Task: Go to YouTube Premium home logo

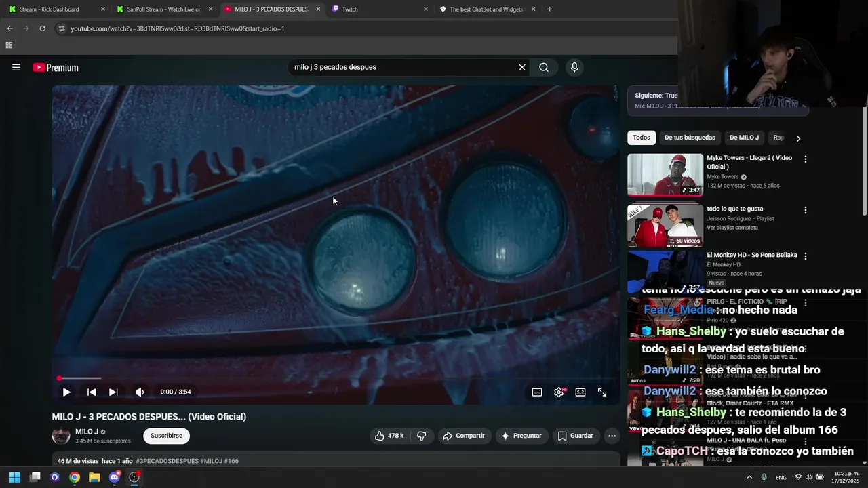Action: pos(56,67)
